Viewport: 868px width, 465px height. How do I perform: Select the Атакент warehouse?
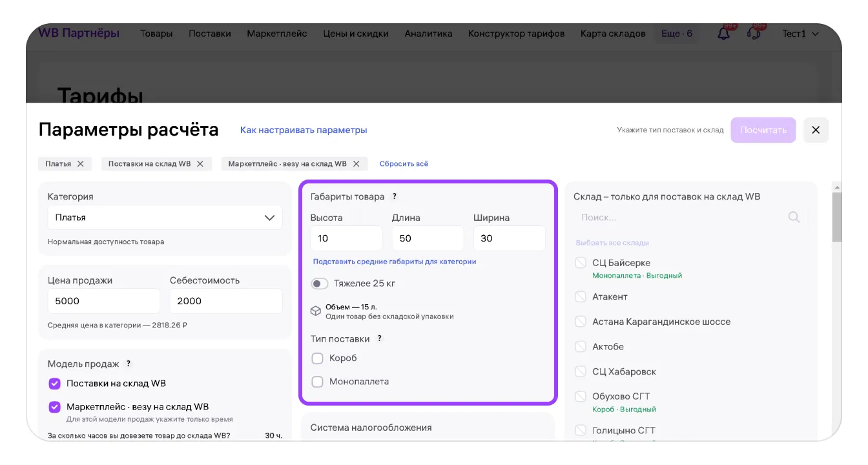(581, 296)
